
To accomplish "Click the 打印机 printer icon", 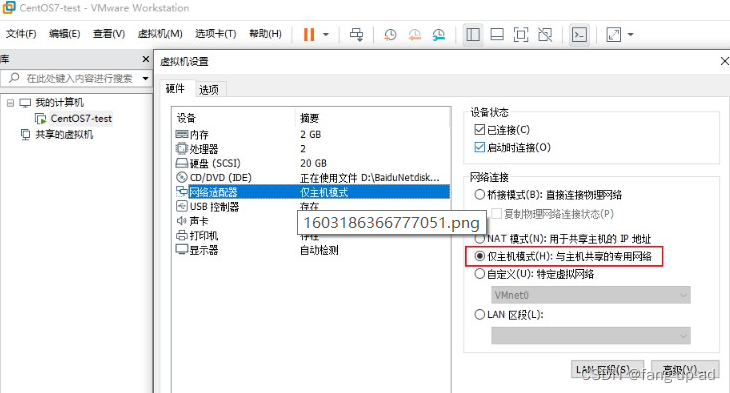I will 182,235.
